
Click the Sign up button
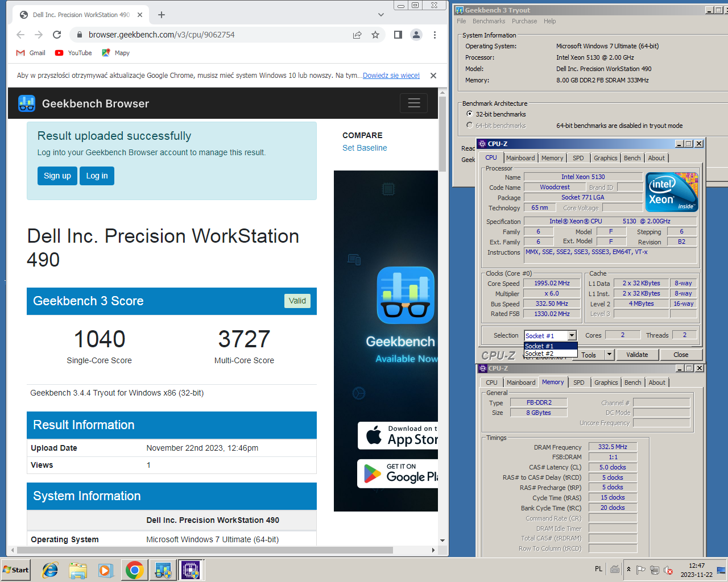(x=57, y=176)
